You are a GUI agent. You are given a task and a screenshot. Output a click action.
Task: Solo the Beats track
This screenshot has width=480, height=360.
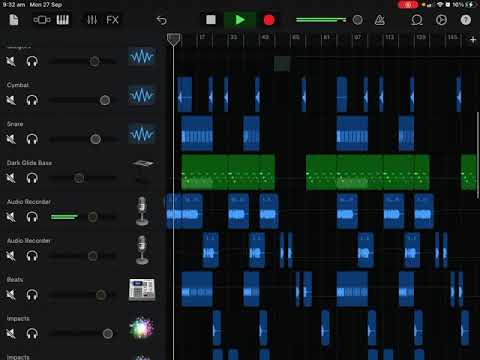32,295
